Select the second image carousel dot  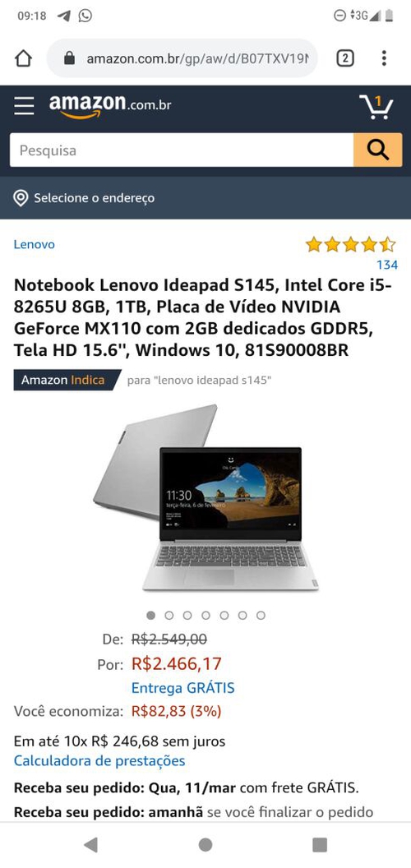tap(169, 616)
